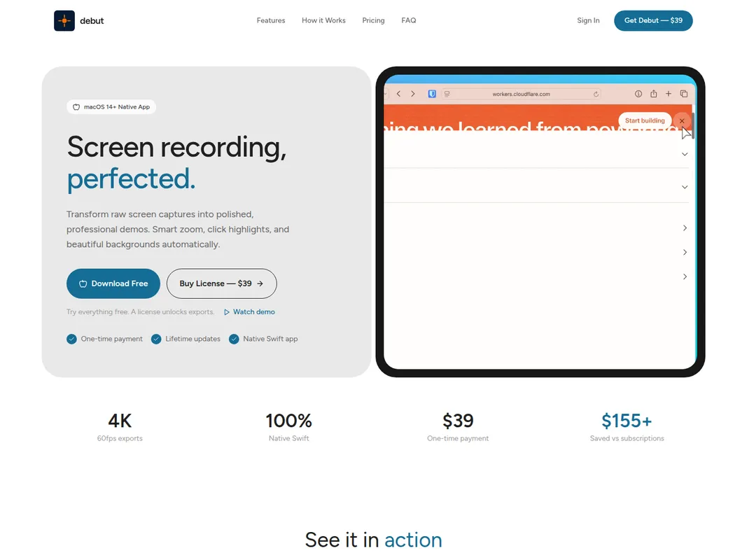Expand the first downward chevron row
The width and height of the screenshot is (747, 560).
[x=685, y=154]
